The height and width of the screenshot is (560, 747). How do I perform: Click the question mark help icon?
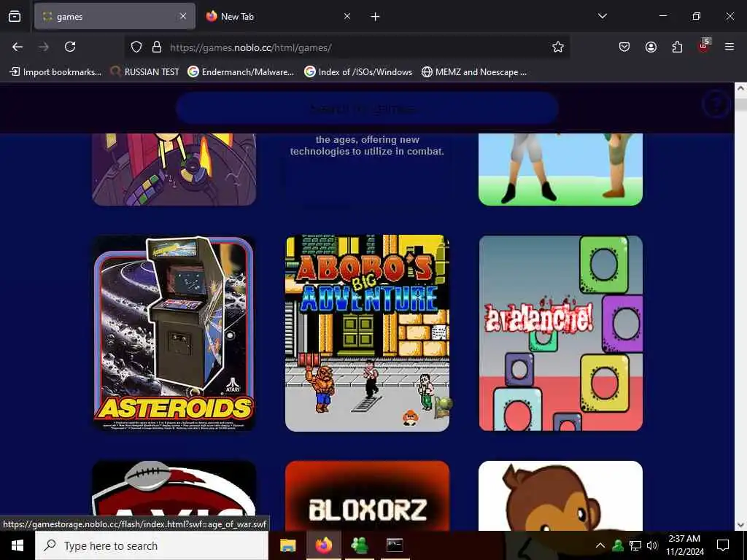pyautogui.click(x=716, y=104)
